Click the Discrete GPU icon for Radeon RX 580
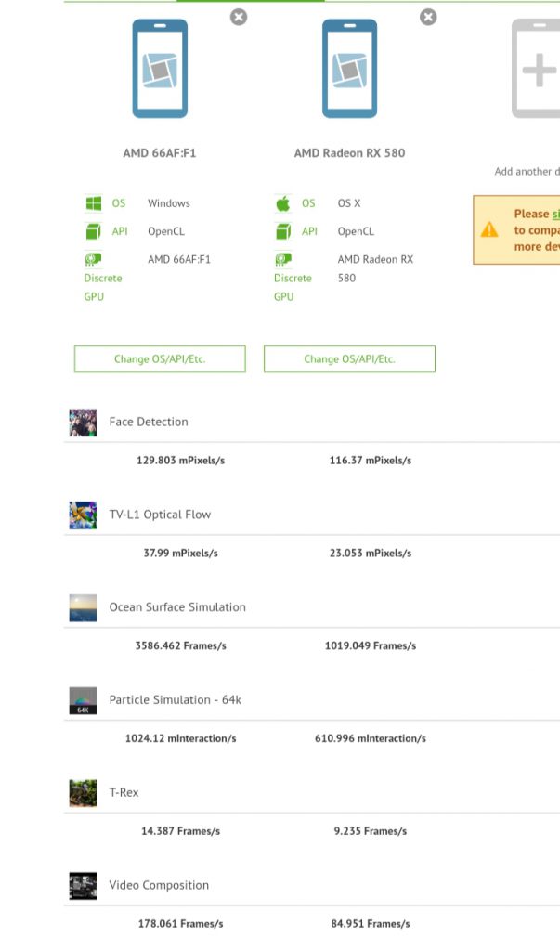The width and height of the screenshot is (560, 951). [283, 260]
